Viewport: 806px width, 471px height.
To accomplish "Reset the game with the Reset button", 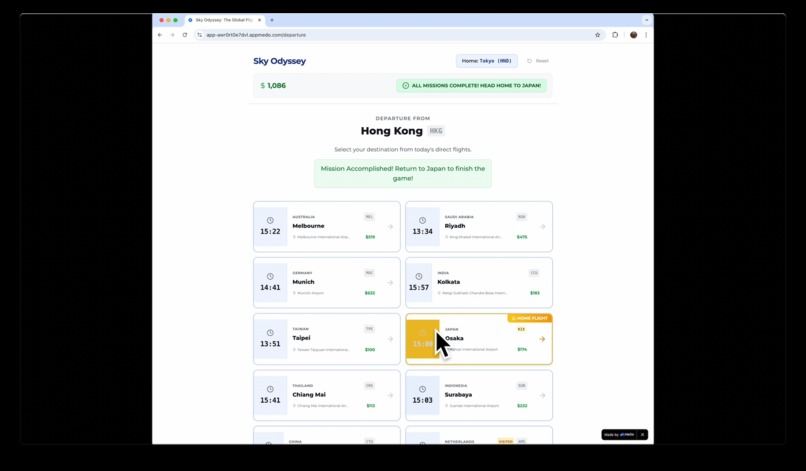I will [538, 61].
